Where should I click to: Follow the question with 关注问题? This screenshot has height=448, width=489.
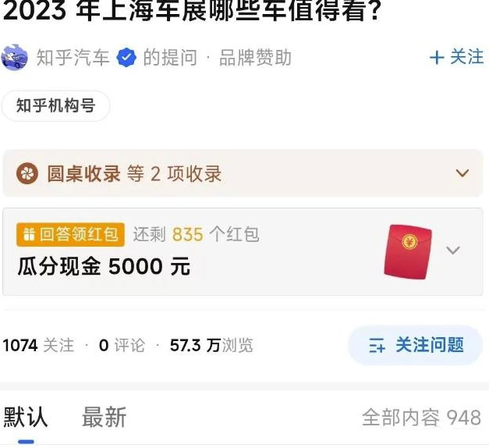coord(414,345)
